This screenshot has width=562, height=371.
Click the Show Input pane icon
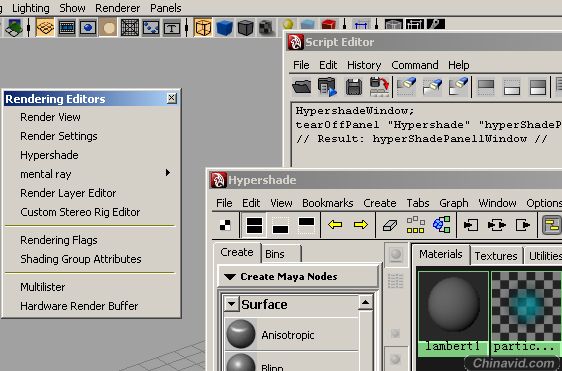(x=512, y=87)
